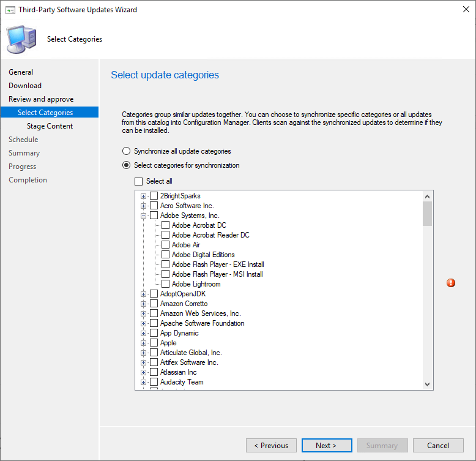Click the Next button

coord(327,445)
